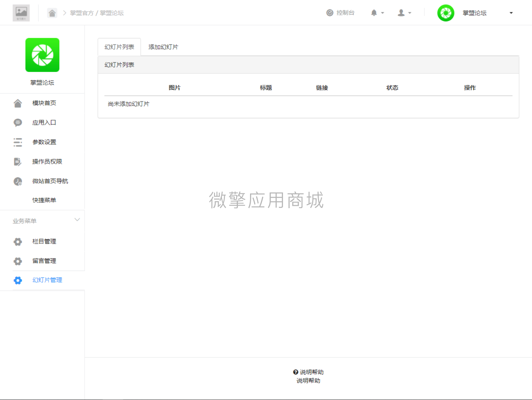Screen dimensions: 532x400
Task: Go to home via breadcrumb house icon
Action: coord(52,13)
